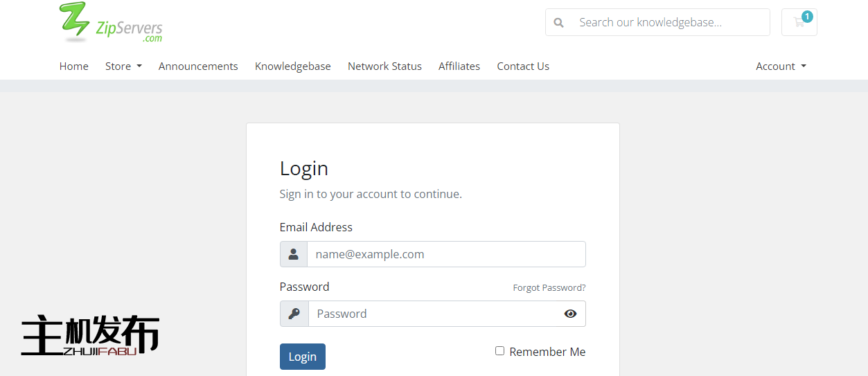Open the Announcements page
This screenshot has width=868, height=376.
(198, 66)
